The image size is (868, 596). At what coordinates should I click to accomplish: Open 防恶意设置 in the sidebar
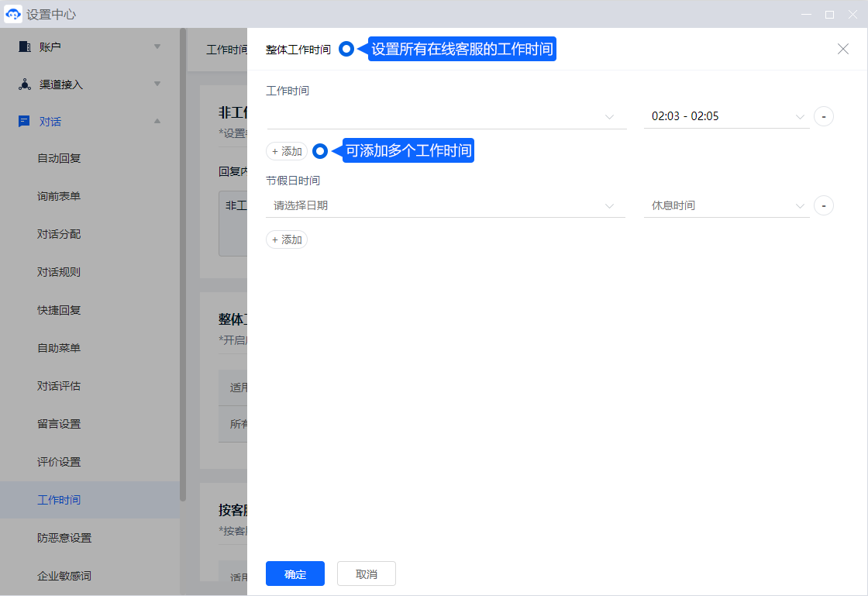pyautogui.click(x=64, y=538)
